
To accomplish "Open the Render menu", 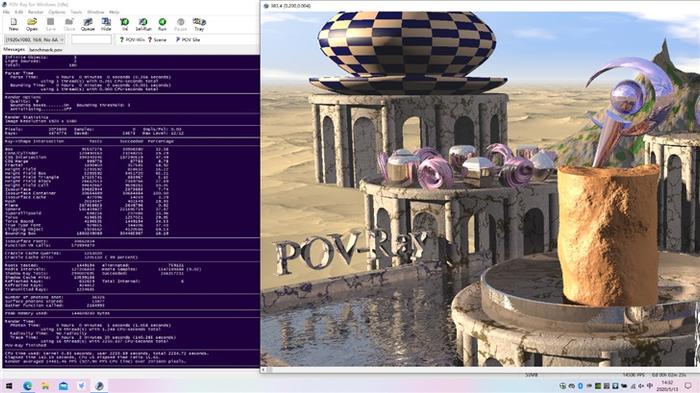I will [36, 12].
